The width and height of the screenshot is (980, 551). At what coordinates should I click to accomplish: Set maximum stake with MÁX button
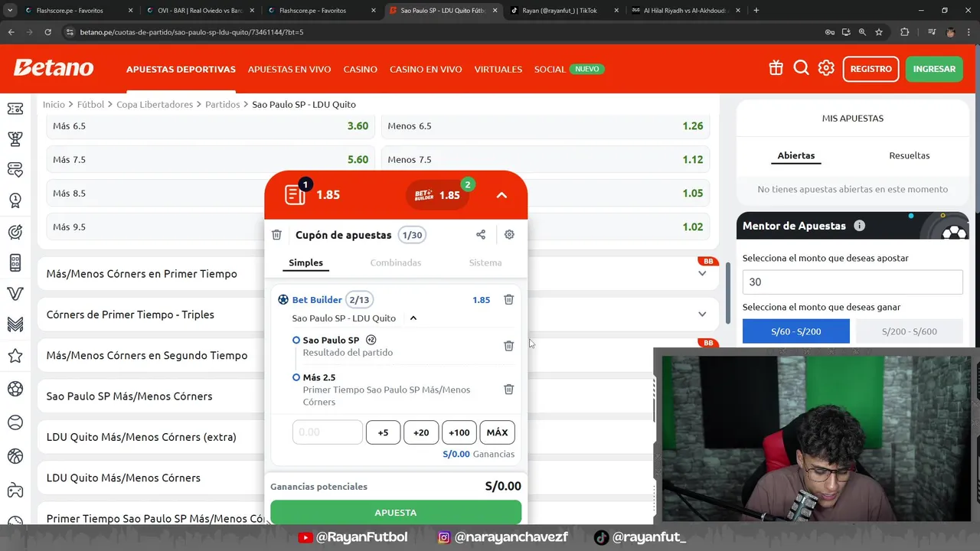point(497,432)
